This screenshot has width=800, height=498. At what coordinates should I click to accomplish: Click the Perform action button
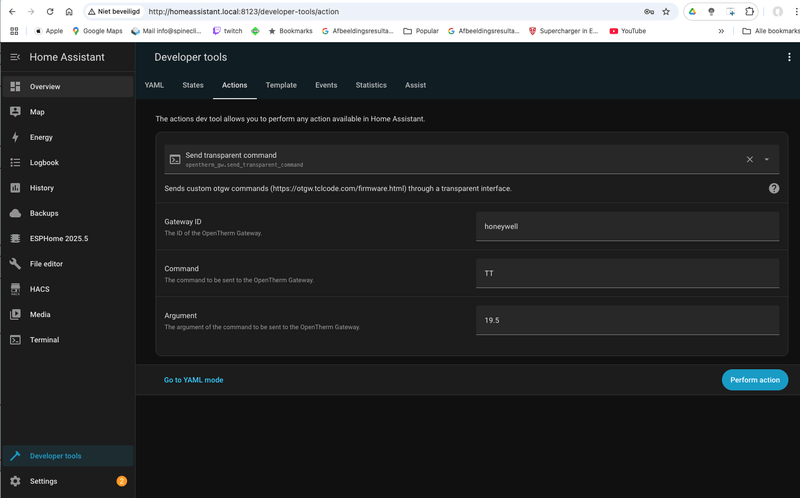pos(755,380)
